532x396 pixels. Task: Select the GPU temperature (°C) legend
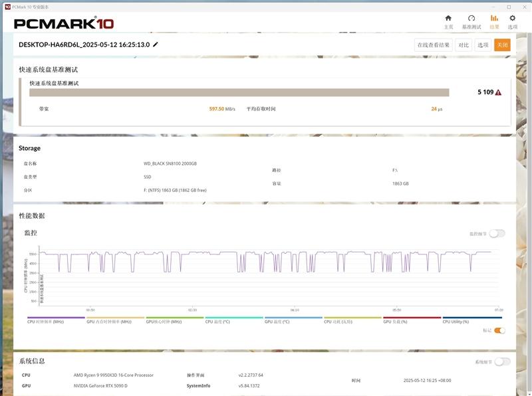(293, 320)
